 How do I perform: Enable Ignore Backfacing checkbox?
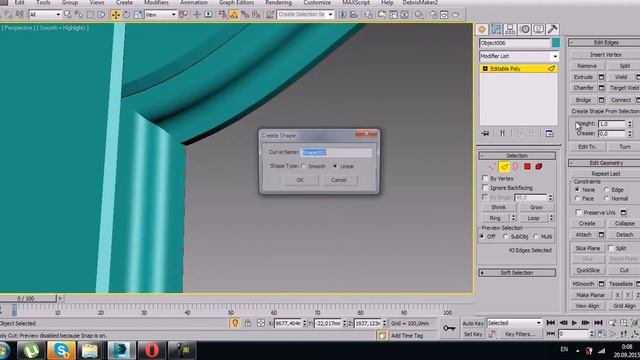pyautogui.click(x=485, y=188)
